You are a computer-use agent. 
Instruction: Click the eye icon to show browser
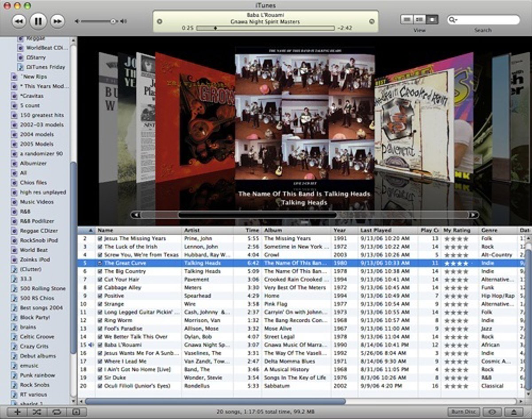[492, 412]
